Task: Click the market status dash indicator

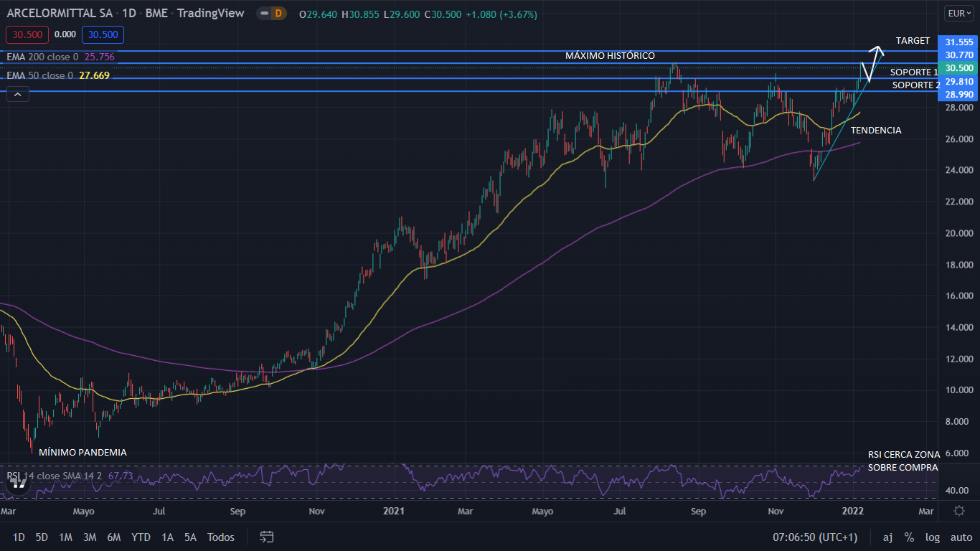Action: (x=265, y=14)
